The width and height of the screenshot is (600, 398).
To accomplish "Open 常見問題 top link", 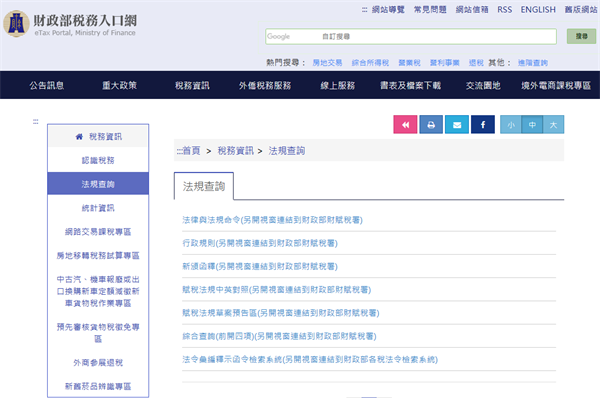I will pyautogui.click(x=430, y=10).
